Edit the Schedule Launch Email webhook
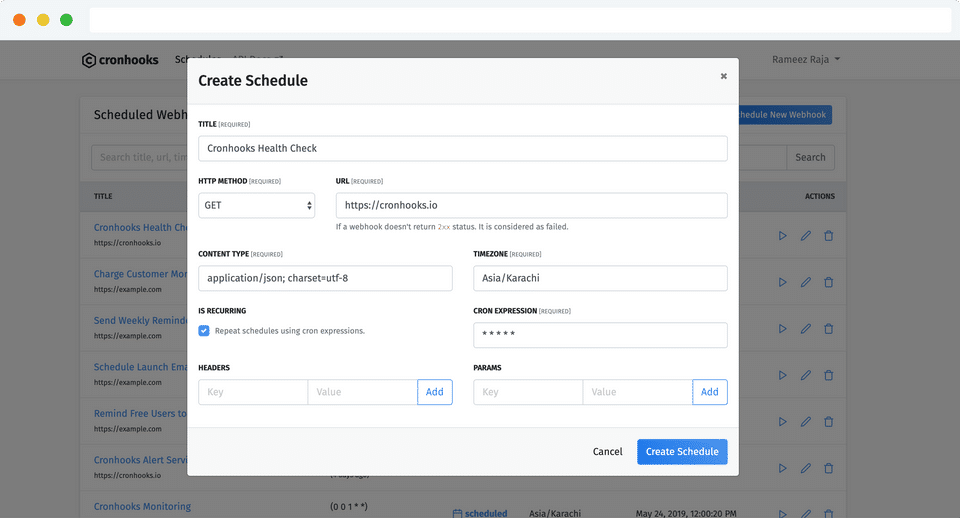The width and height of the screenshot is (960, 518). (x=806, y=375)
